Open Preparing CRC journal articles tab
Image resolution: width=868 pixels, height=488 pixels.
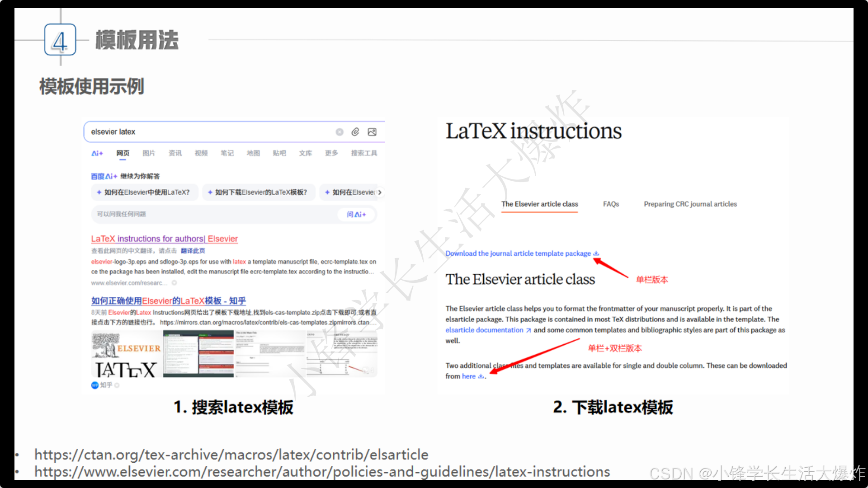pyautogui.click(x=690, y=204)
